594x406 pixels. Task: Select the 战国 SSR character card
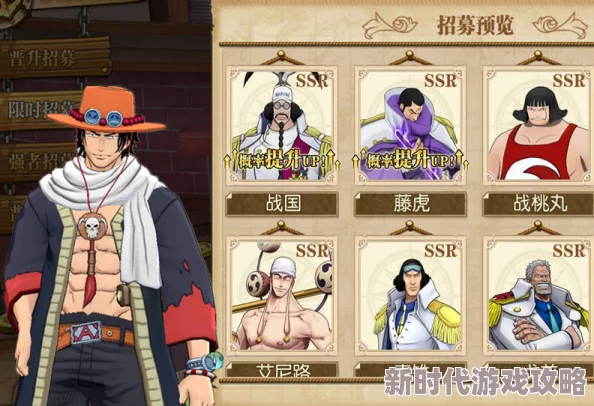282,125
